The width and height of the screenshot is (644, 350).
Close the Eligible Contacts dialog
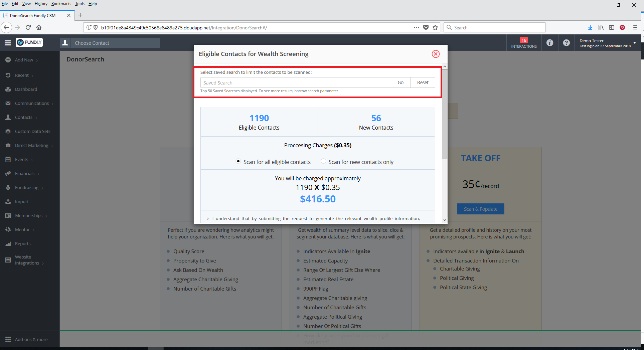[436, 54]
